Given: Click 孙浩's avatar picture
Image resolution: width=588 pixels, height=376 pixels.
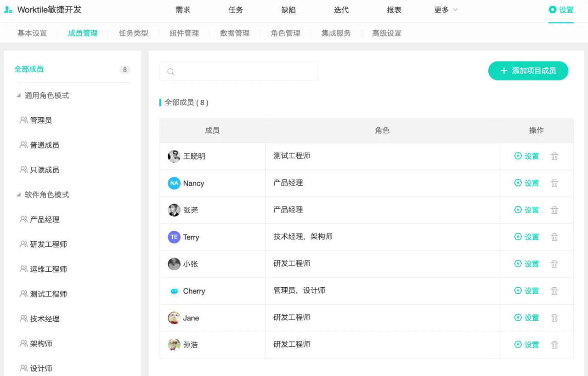Looking at the screenshot, I should (x=174, y=345).
